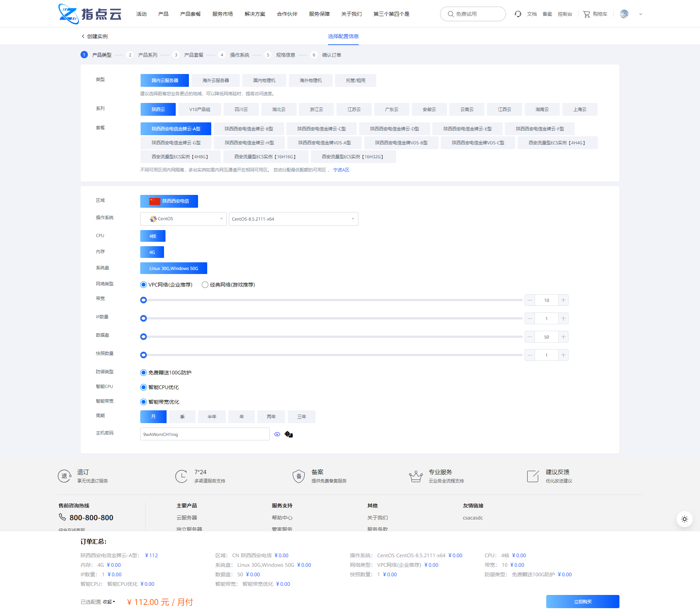Screen dimensions: 700x614
Task: Increase IP数量 with plus button
Action: tap(563, 318)
